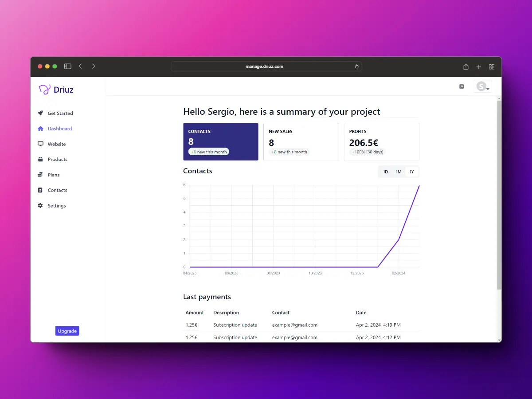Click the manage.driuz.com address bar

pos(266,66)
